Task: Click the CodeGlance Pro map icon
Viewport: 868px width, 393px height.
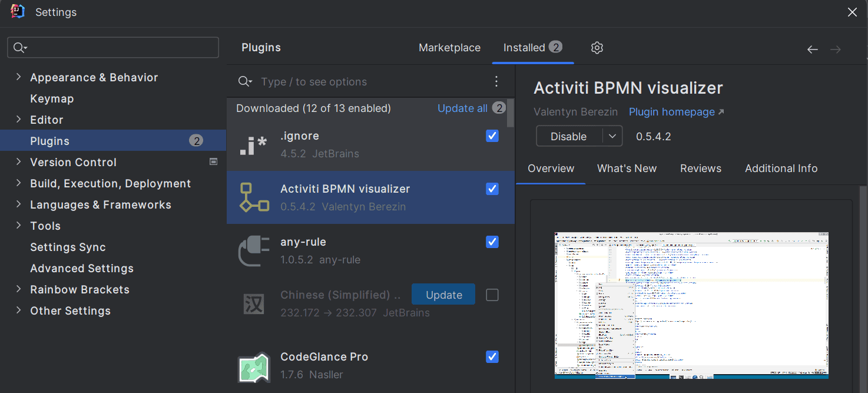Action: 254,367
